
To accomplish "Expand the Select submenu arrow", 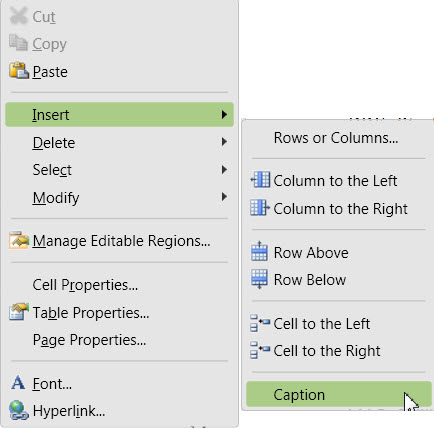I will coord(224,170).
